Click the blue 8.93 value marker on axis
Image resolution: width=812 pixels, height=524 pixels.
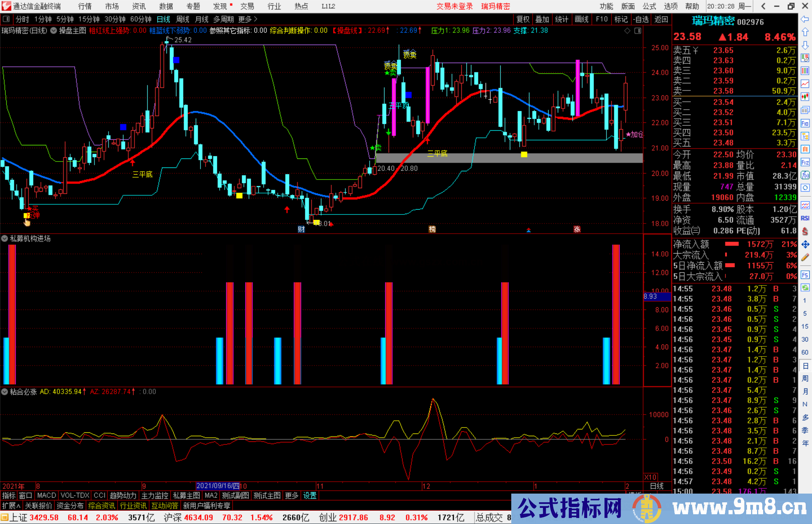657,296
